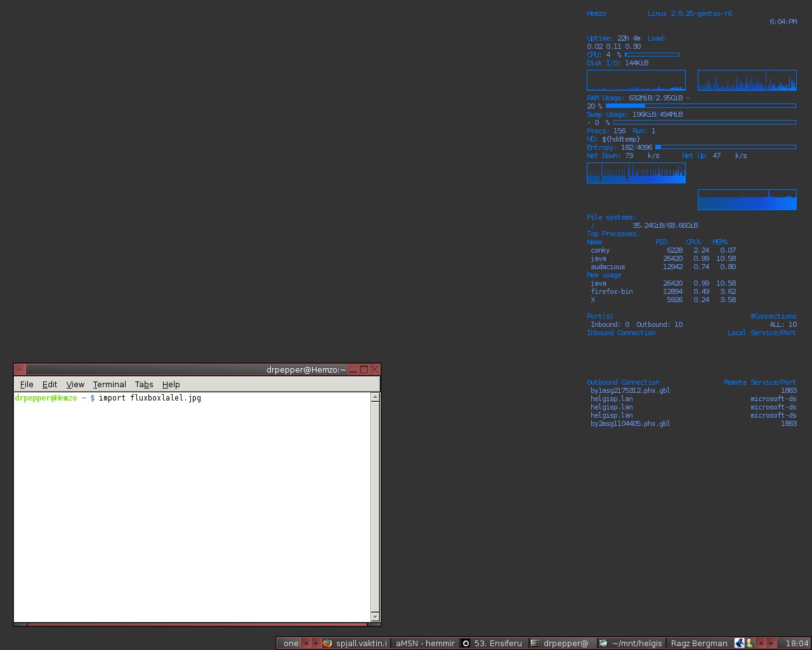Click the terminal icon beside drpepper@ in taskbar
The height and width of the screenshot is (650, 812).
[x=534, y=643]
